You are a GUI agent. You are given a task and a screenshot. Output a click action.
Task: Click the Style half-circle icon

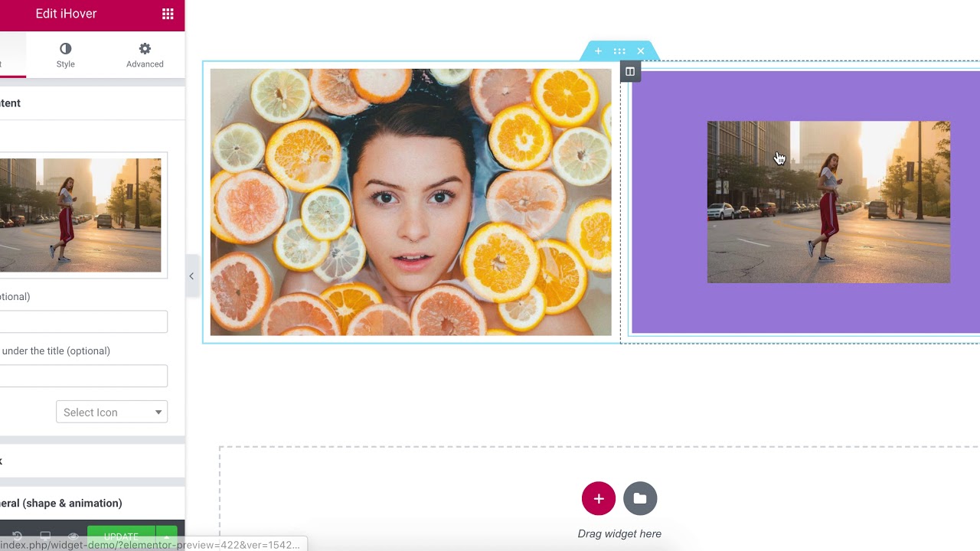coord(66,48)
